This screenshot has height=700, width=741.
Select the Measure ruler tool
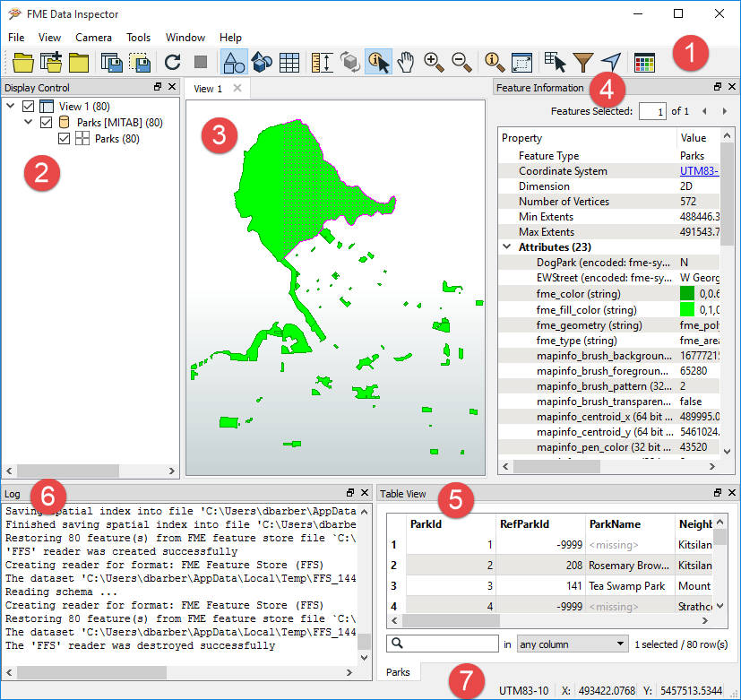[x=323, y=63]
